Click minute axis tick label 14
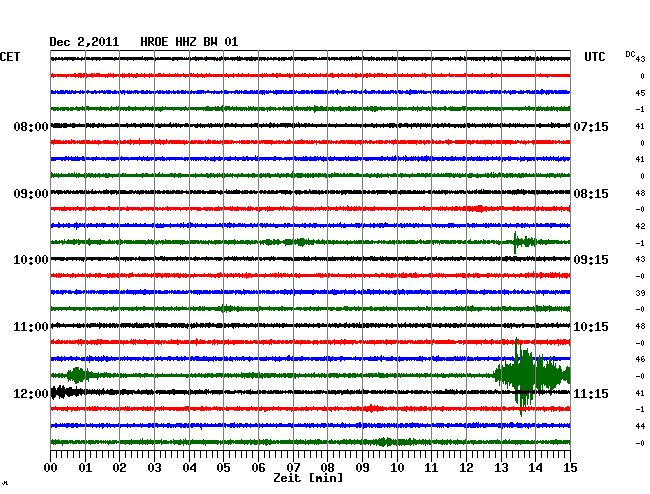 click(535, 468)
